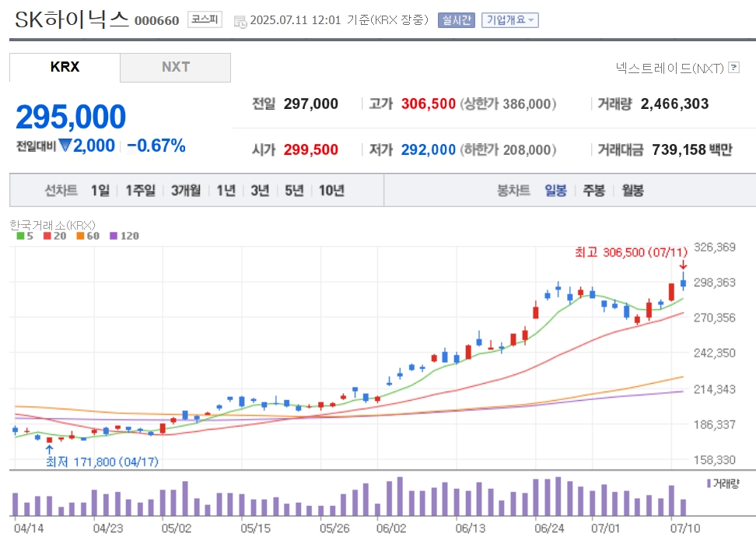Select the 1주일 line chart period

click(x=140, y=190)
